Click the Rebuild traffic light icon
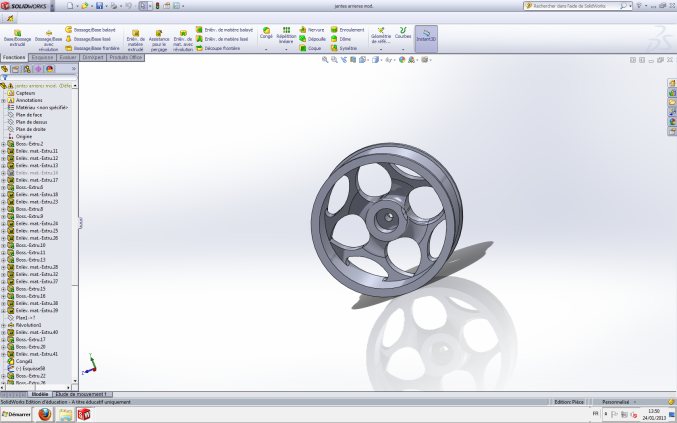The image size is (677, 423). coord(157,6)
